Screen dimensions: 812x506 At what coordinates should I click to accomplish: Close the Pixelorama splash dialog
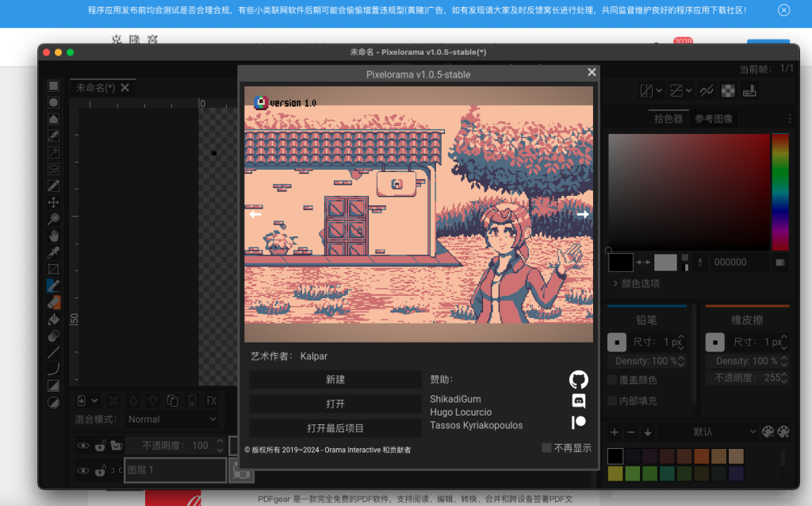coord(592,72)
